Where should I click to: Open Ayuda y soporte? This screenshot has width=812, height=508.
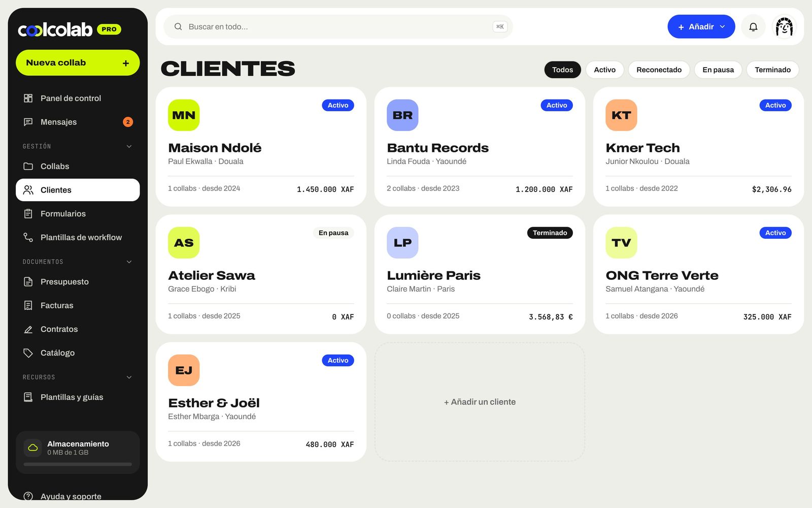(78, 496)
